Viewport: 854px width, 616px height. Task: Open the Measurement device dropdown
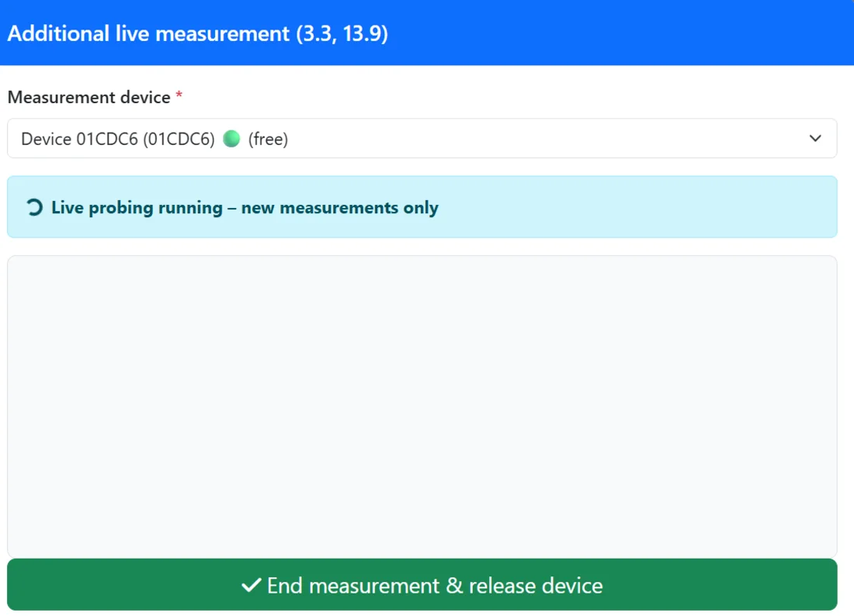[x=422, y=139]
